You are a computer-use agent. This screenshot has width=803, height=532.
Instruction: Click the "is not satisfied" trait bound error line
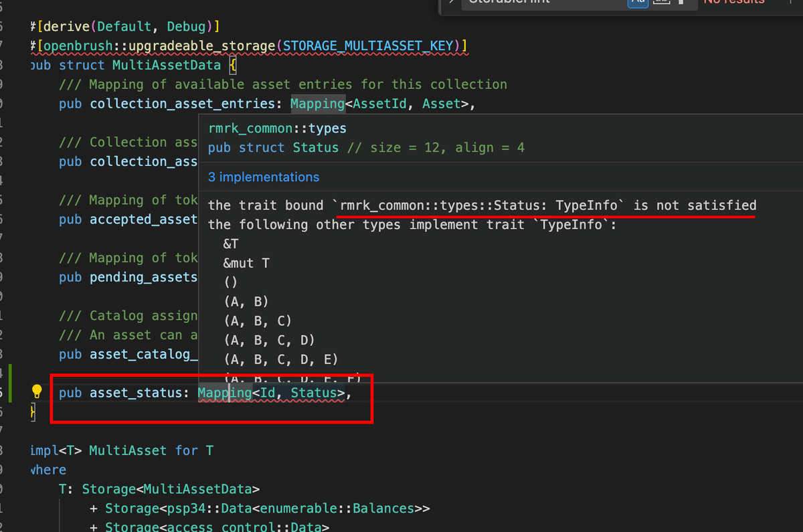[482, 205]
